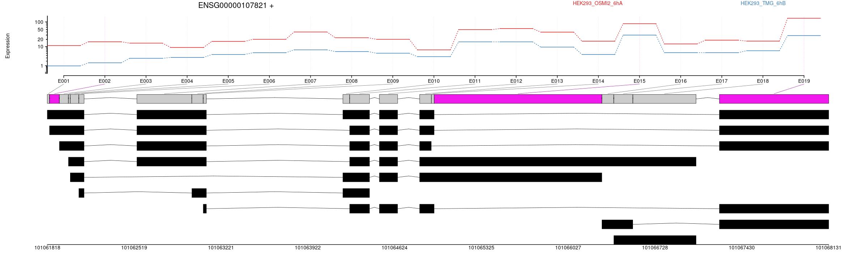This screenshot has width=868, height=253.
Task: Click the y-axis tick value 50
Action: pos(40,30)
